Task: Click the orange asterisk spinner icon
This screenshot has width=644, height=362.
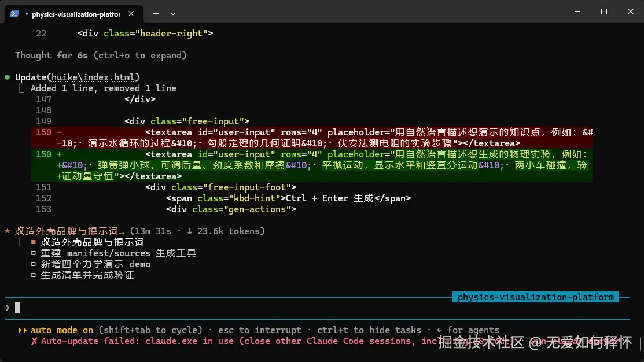Action: [x=8, y=231]
